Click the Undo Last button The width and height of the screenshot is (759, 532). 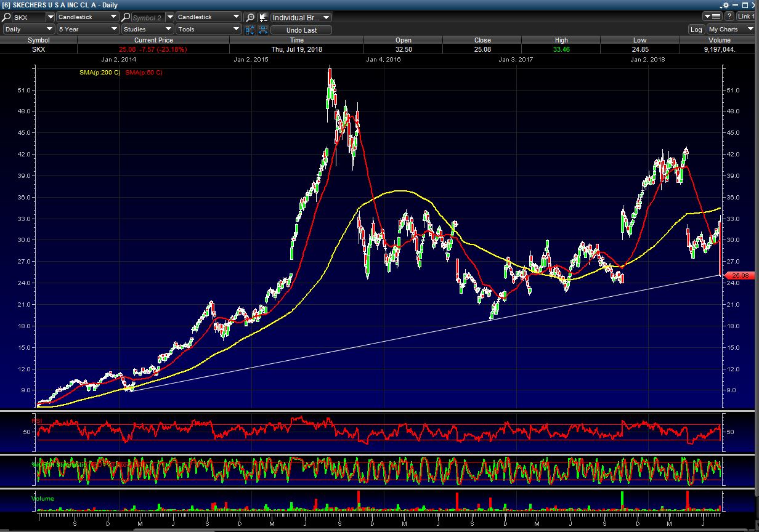click(x=301, y=30)
